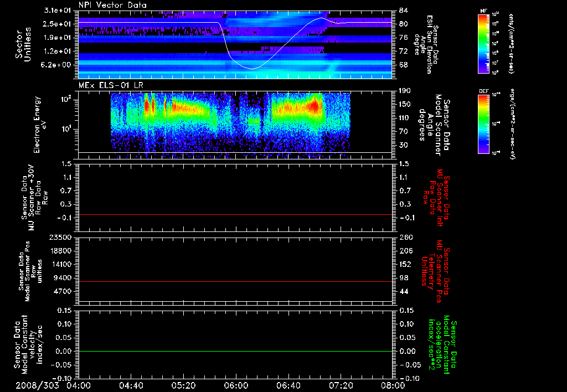This screenshot has height=392, width=567.
Task: Click the '10¹²' tick on NF colorbar
Action: click(496, 14)
